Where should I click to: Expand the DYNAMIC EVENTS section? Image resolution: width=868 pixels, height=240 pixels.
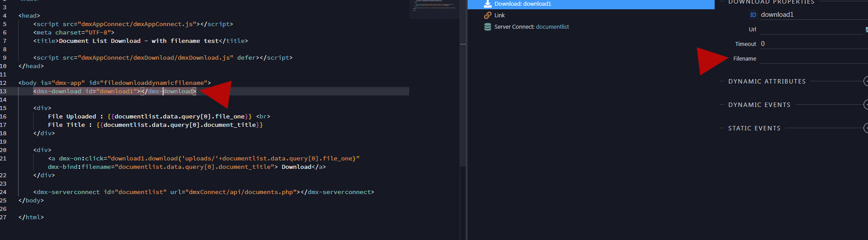(x=866, y=105)
